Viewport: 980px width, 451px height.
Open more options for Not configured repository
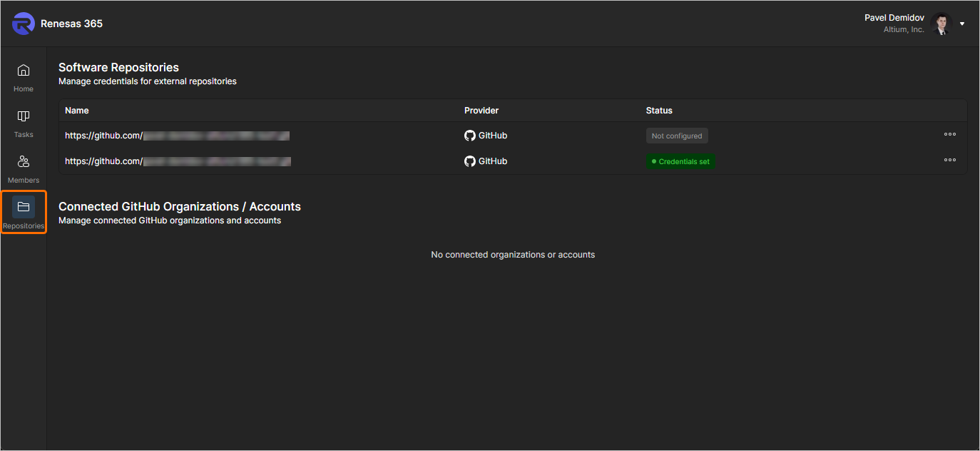pyautogui.click(x=950, y=135)
